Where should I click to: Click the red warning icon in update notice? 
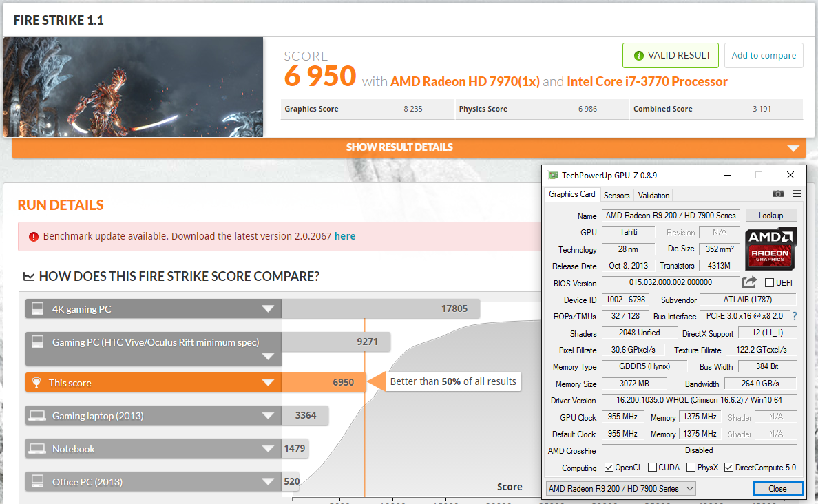[x=33, y=237]
